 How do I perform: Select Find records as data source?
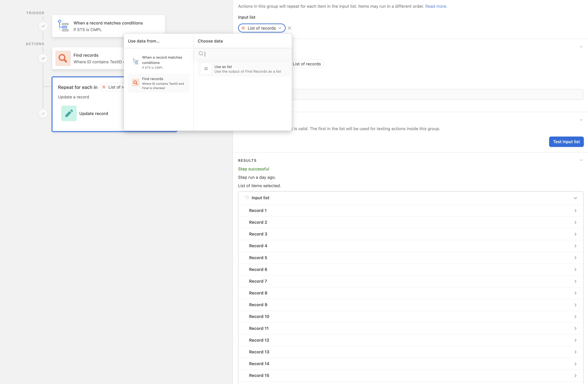click(159, 83)
